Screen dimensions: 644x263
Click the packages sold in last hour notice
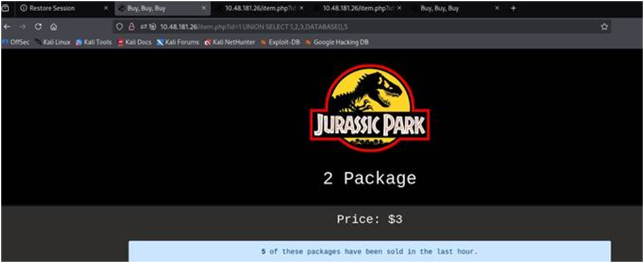pyautogui.click(x=370, y=251)
